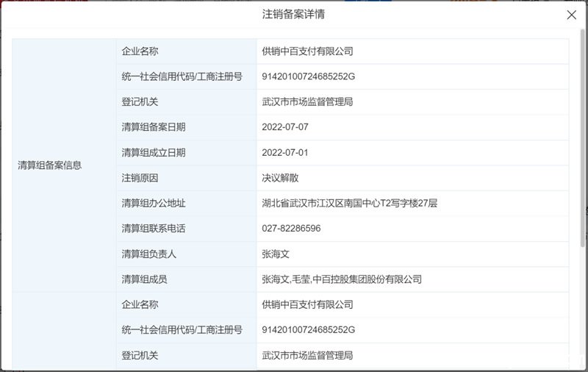Image resolution: width=588 pixels, height=372 pixels.
Task: Click the 清算组备案日期 label
Action: coord(154,127)
